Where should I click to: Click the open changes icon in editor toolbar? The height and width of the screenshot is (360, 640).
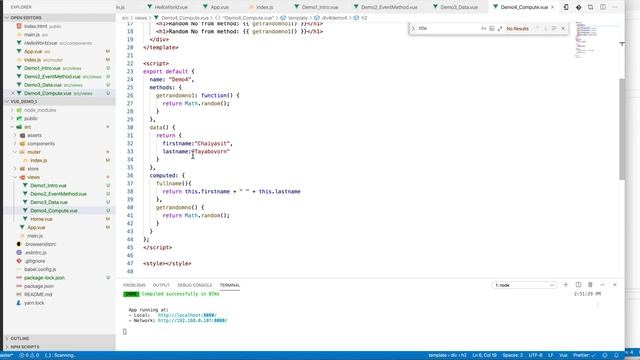[x=591, y=7]
